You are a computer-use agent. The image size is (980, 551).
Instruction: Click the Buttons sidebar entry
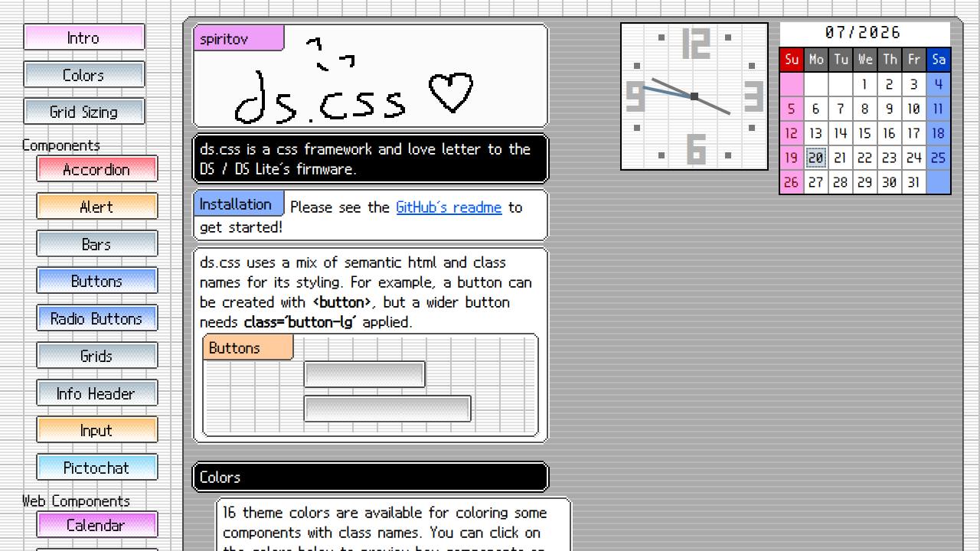97,281
